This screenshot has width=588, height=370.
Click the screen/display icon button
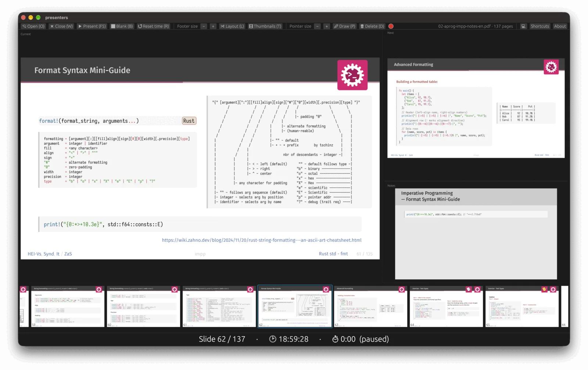tap(523, 26)
